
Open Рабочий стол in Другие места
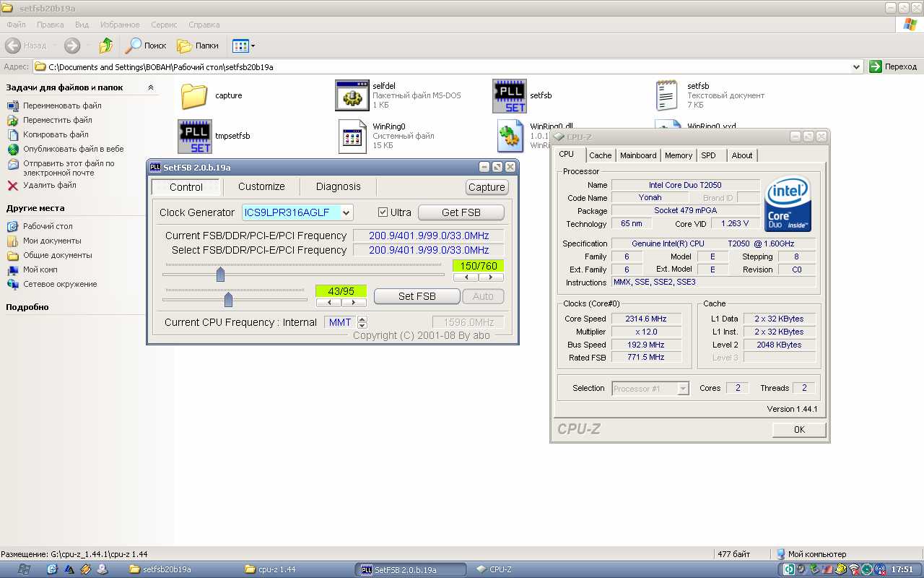coord(48,226)
